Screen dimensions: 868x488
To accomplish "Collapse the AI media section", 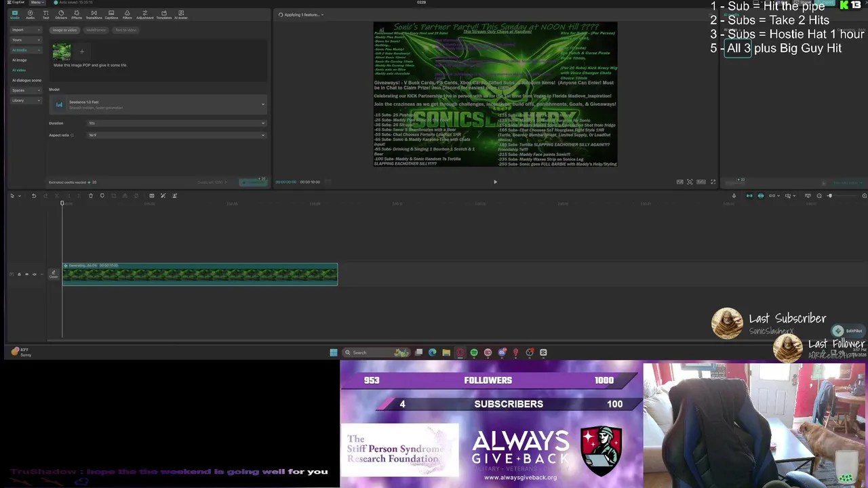I will [26, 50].
